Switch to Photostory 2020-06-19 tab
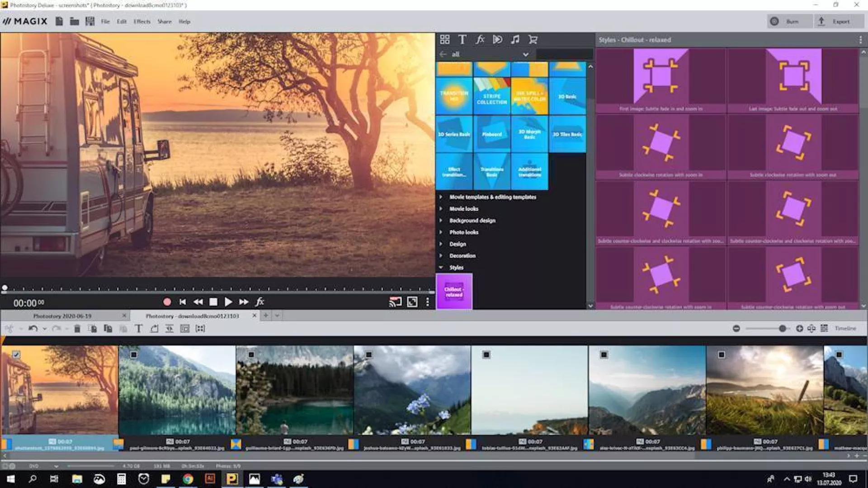Screen dimensions: 868x488 click(x=62, y=316)
